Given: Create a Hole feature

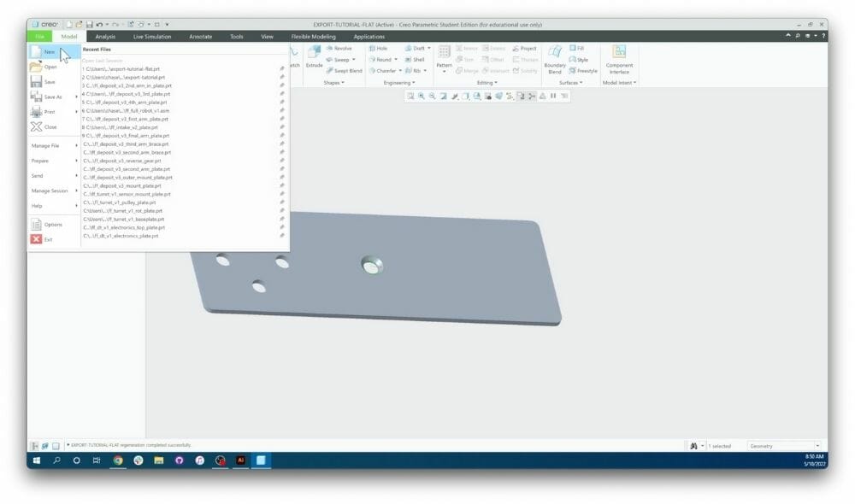Looking at the screenshot, I should click(381, 48).
